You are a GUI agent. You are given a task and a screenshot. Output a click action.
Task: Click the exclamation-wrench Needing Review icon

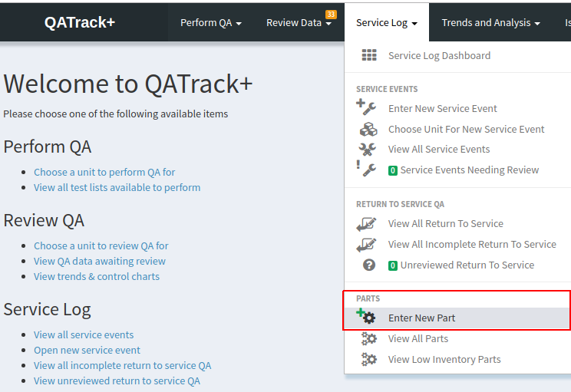[366, 169]
